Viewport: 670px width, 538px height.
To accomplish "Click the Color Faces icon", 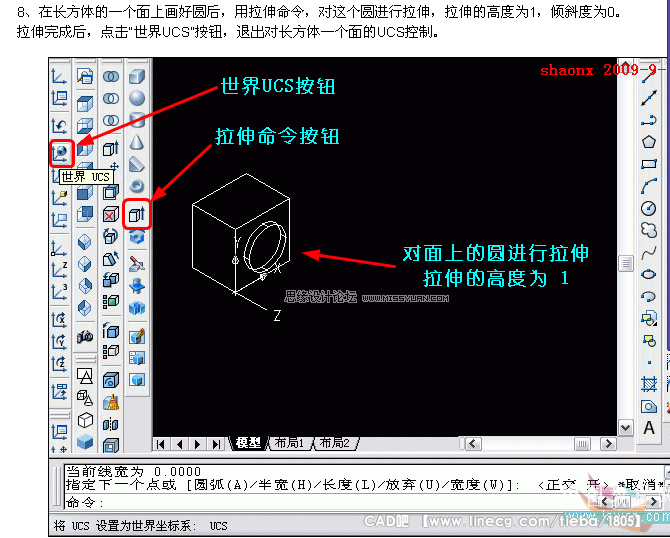I will click(x=111, y=300).
